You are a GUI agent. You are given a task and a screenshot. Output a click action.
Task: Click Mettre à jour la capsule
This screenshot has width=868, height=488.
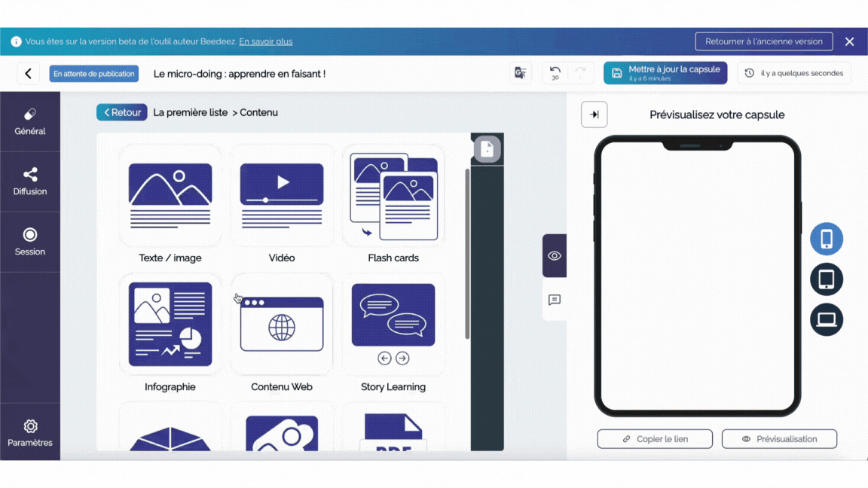pyautogui.click(x=665, y=73)
